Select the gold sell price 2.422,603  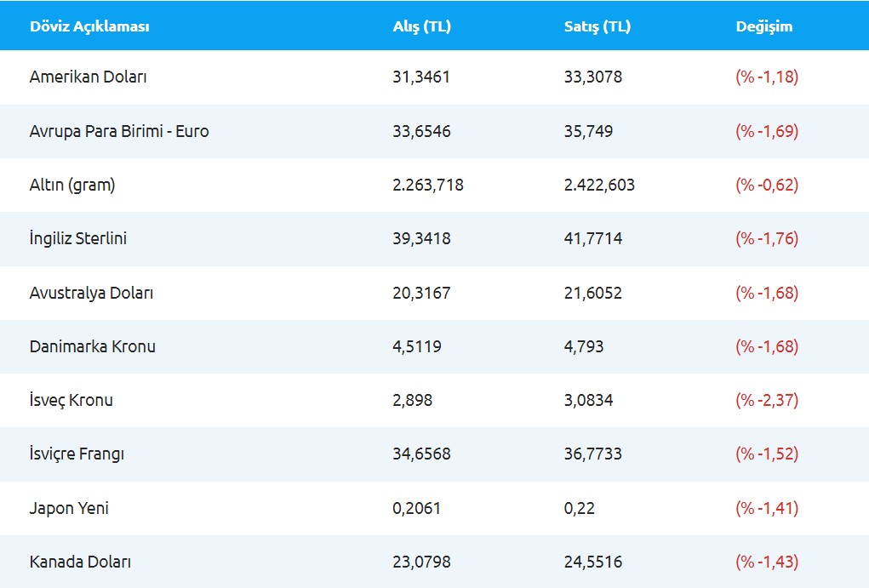coord(599,185)
